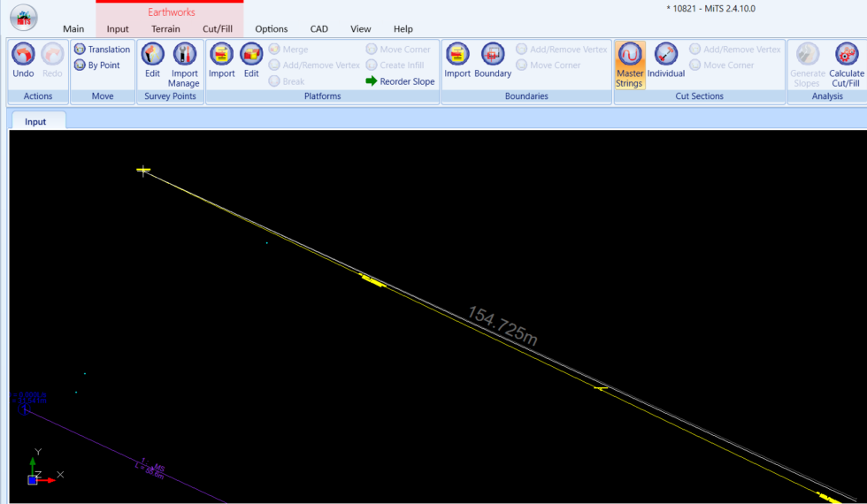Open the Terrain ribbon tab
This screenshot has width=867, height=504.
point(165,29)
